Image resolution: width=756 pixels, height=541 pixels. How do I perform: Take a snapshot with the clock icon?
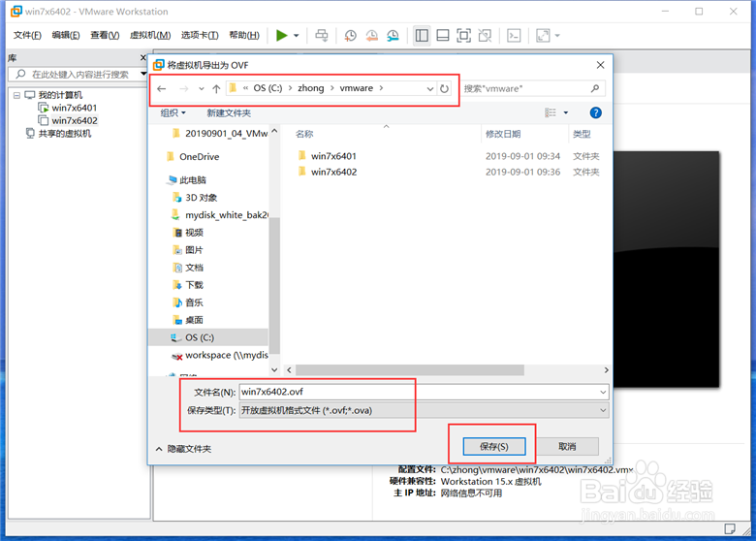(351, 35)
